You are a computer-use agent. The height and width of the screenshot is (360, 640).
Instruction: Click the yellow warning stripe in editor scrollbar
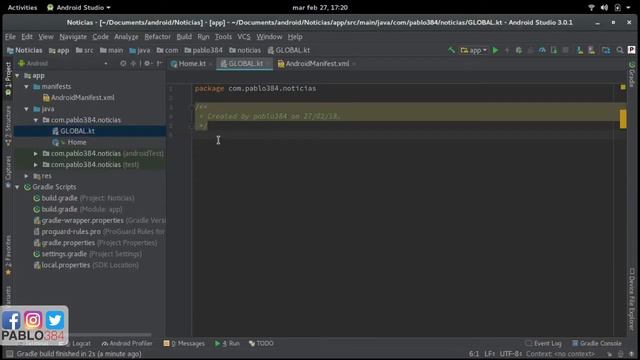623,119
